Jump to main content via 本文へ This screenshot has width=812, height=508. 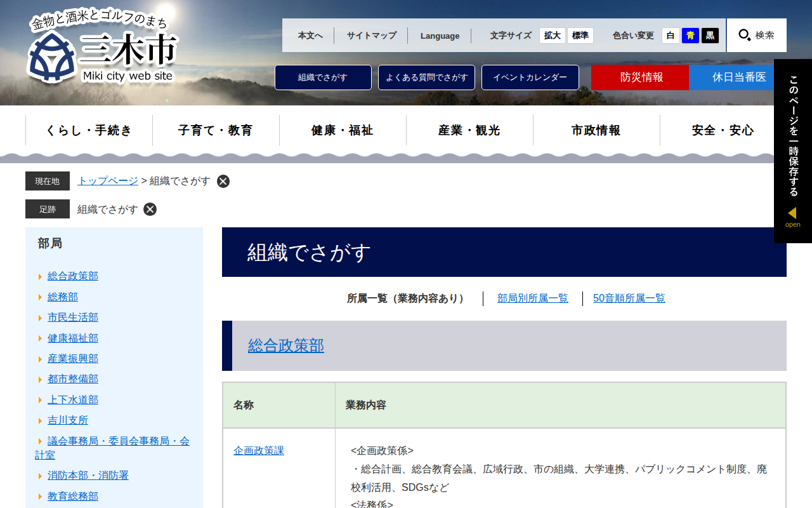point(310,36)
